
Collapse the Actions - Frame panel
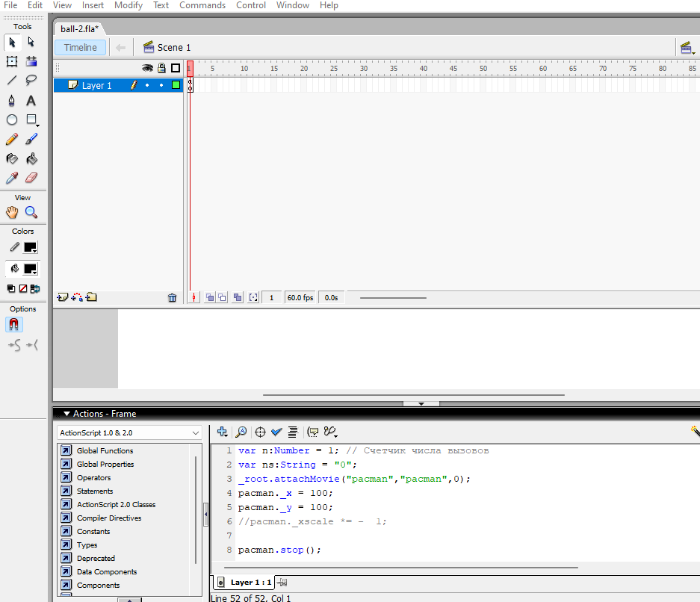[x=67, y=414]
